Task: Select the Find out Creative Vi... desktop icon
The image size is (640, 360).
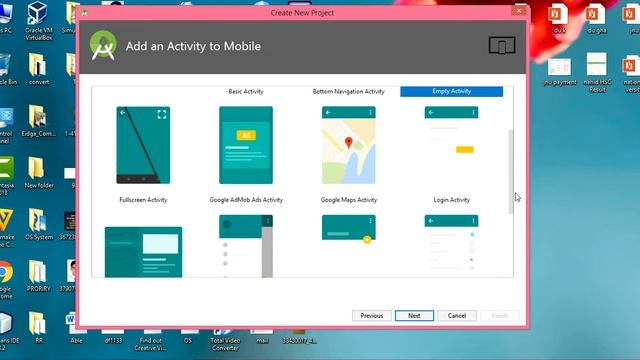Action: tap(150, 340)
